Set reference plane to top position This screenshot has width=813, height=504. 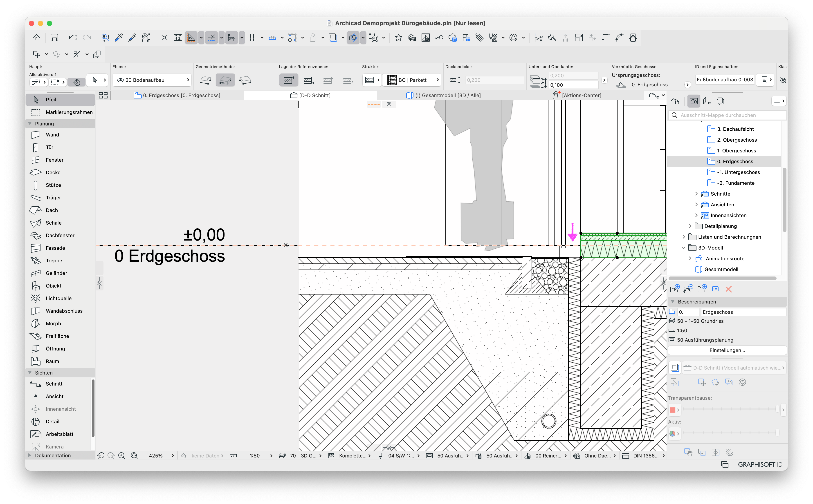click(288, 80)
